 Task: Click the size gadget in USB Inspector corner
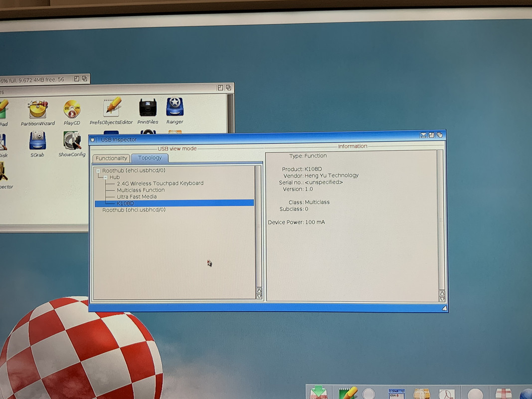pyautogui.click(x=444, y=308)
